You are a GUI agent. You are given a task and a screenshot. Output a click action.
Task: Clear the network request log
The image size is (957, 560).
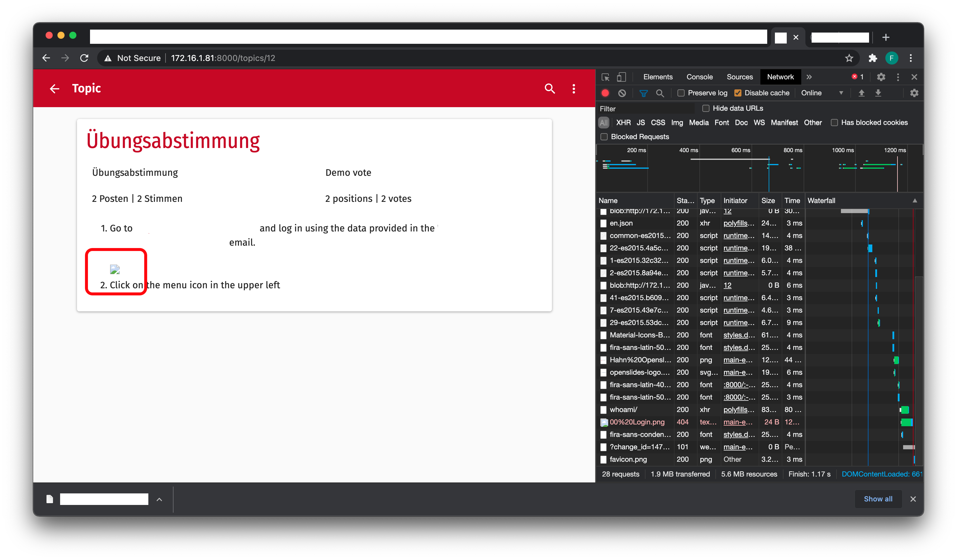622,93
